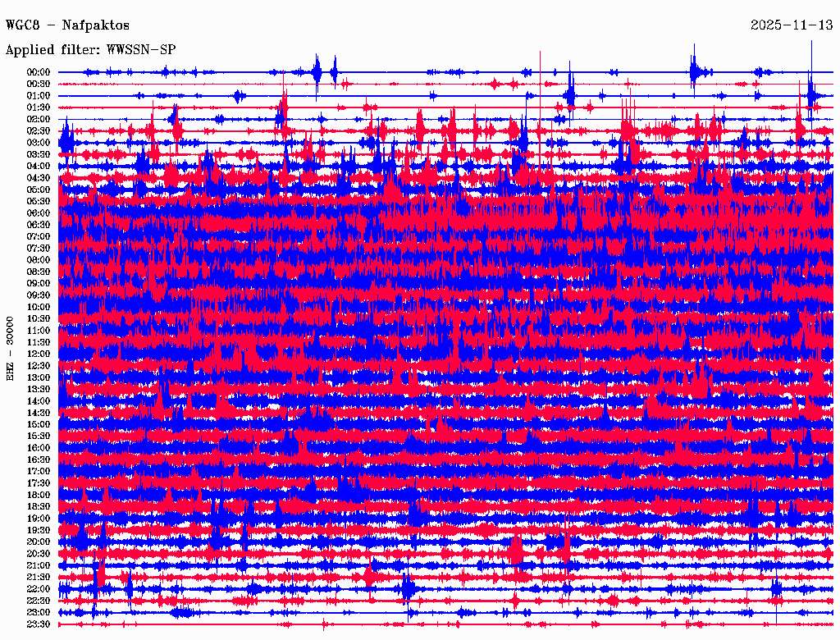Select the 07:00 time label

(x=39, y=237)
